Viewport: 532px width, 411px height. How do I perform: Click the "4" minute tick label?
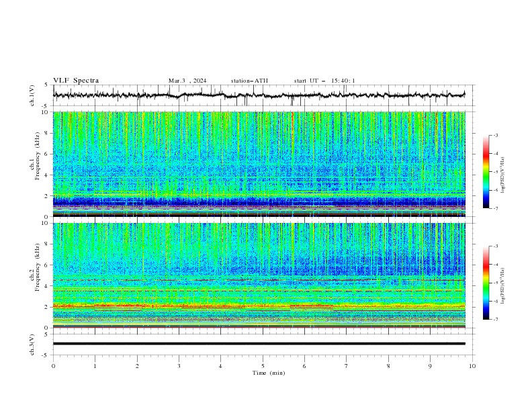[x=220, y=366]
